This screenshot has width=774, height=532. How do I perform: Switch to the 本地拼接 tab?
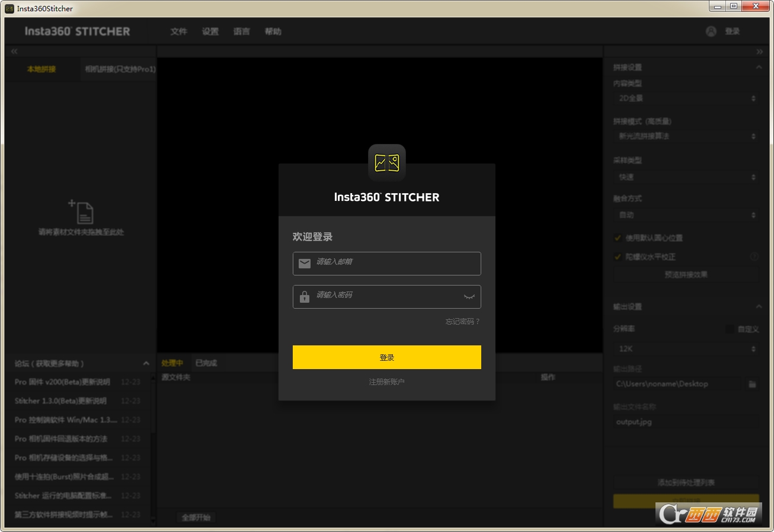pos(41,69)
